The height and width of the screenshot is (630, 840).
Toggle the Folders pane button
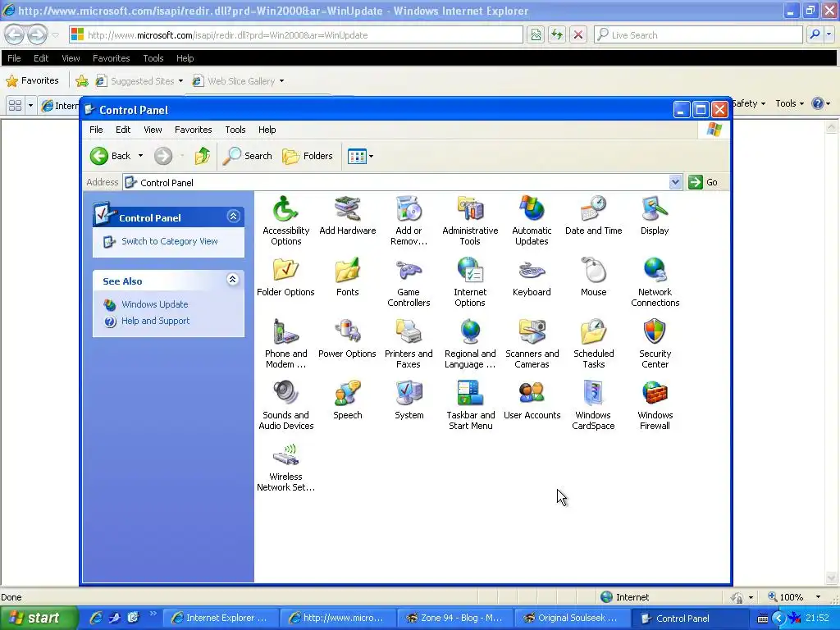pyautogui.click(x=308, y=156)
